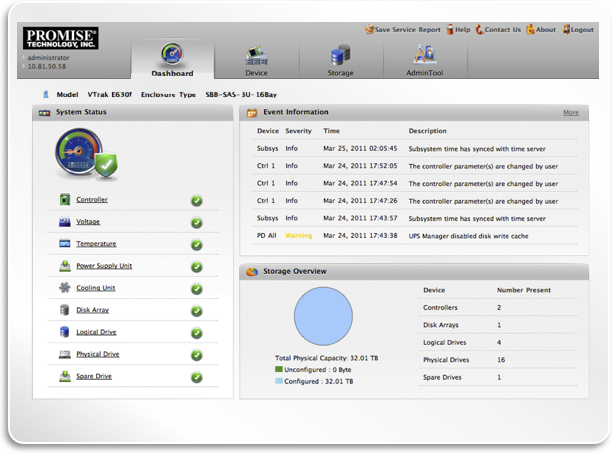Switch to the Storage tab

341,59
